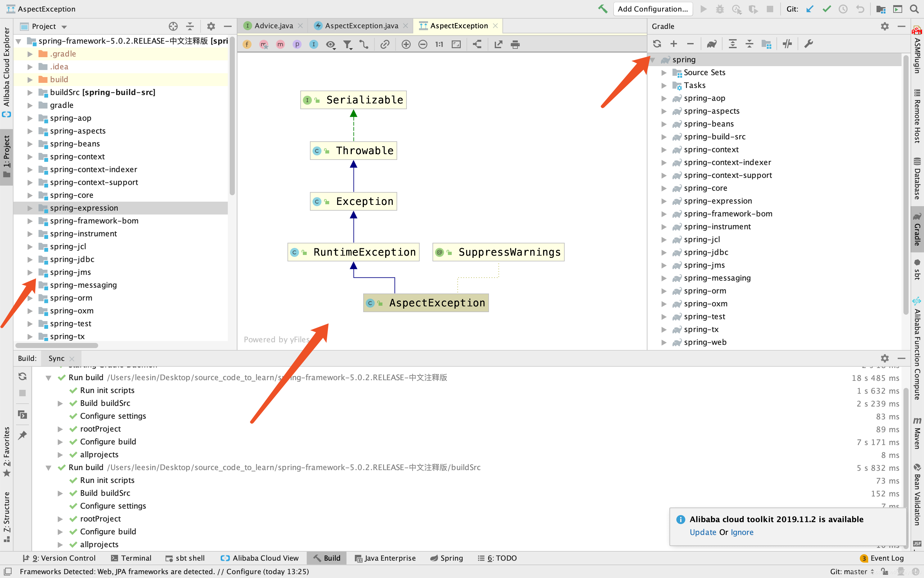924x578 pixels.
Task: Execute Gradle task elephant icon
Action: 711,44
